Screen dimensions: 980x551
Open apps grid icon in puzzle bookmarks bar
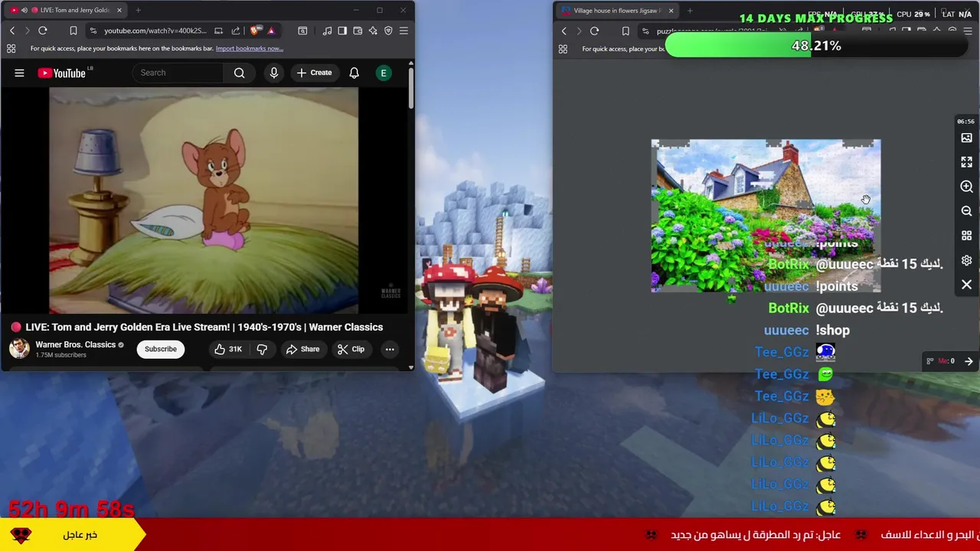click(x=563, y=49)
